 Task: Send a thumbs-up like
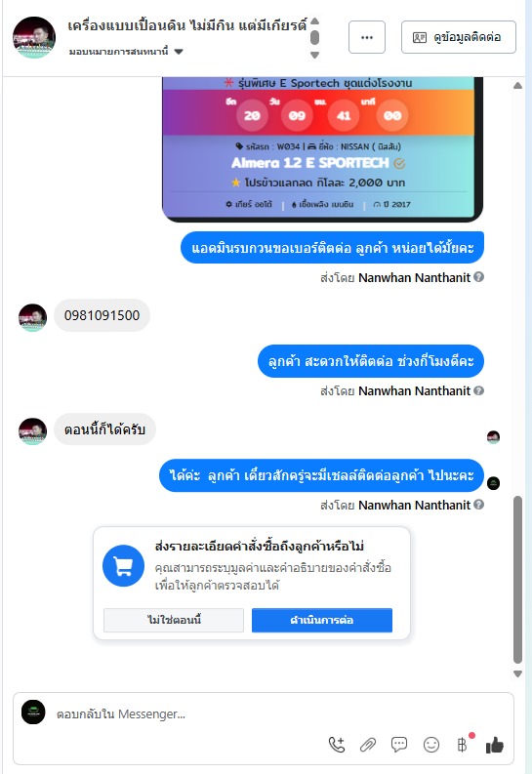[x=495, y=745]
